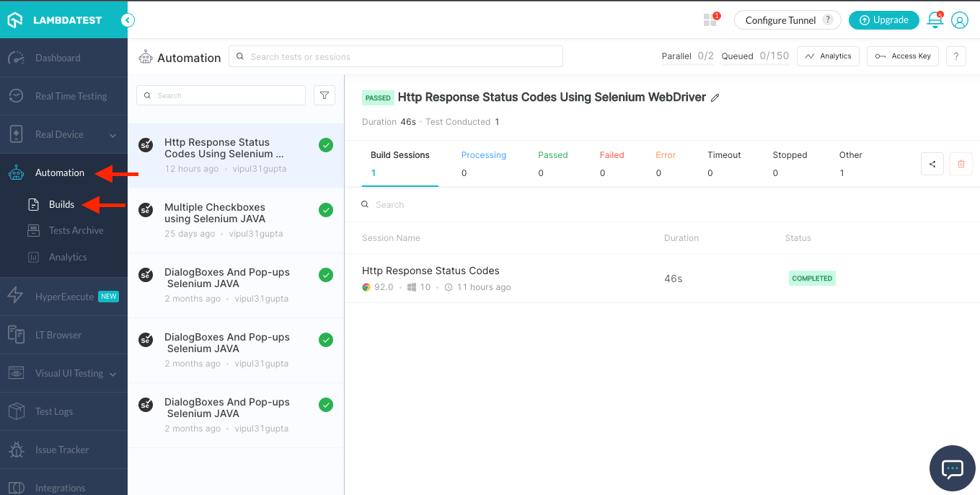Open the apps grid icon with red badge
This screenshot has width=980, height=495.
click(x=710, y=20)
